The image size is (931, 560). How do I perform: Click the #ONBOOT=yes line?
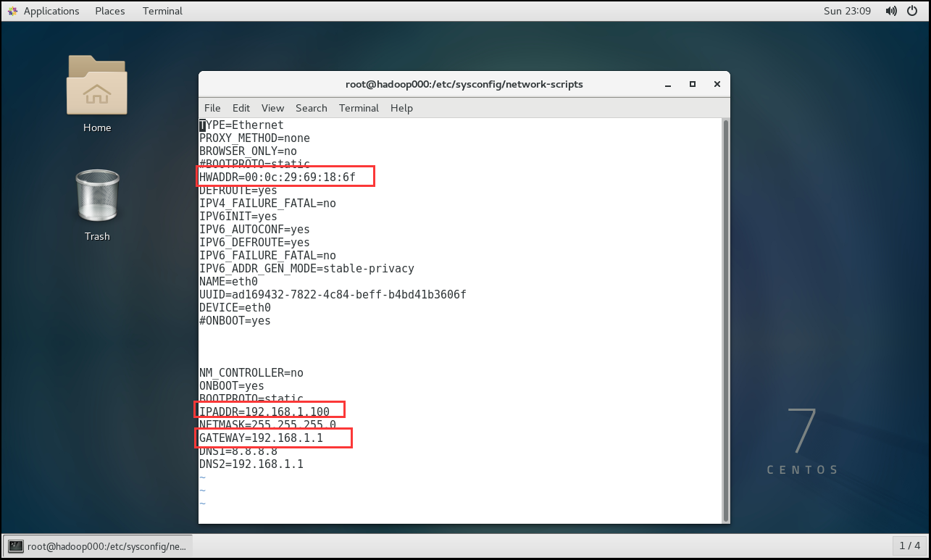[235, 321]
